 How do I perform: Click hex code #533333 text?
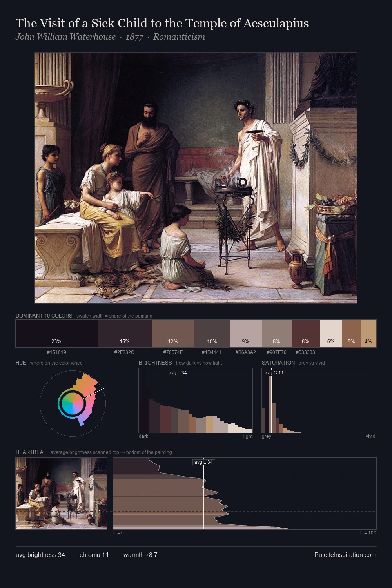point(305,352)
